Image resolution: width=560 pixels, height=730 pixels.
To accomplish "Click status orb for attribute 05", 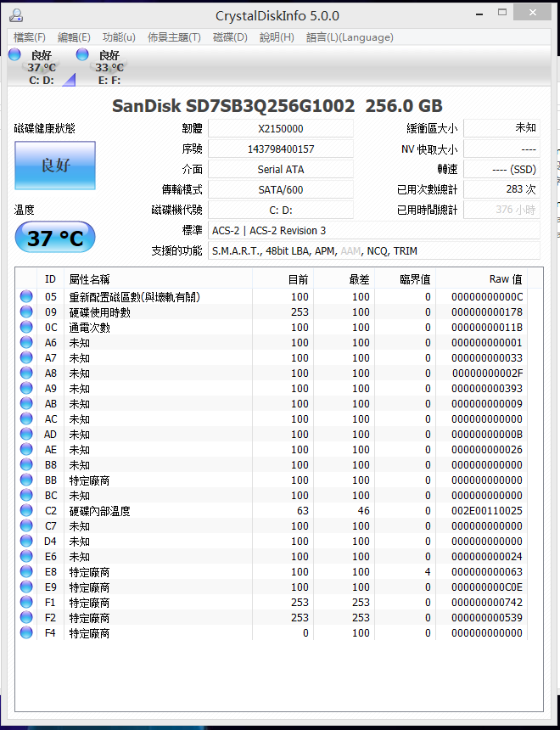I will 26,296.
